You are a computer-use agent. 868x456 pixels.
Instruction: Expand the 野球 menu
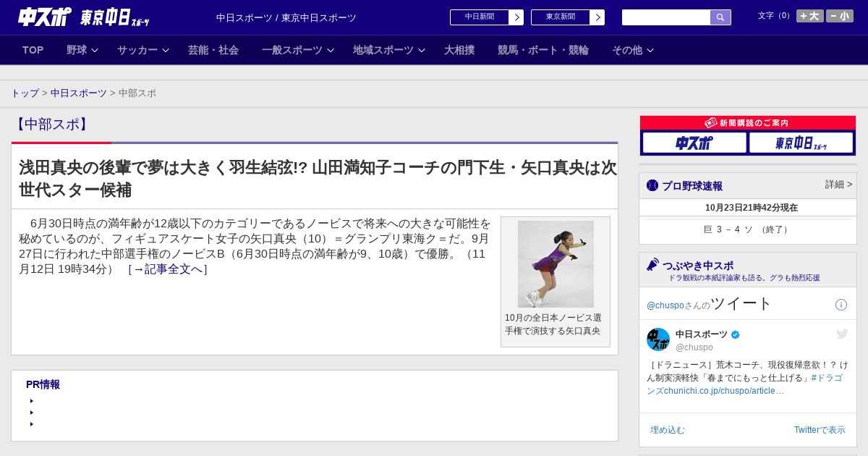[x=83, y=50]
